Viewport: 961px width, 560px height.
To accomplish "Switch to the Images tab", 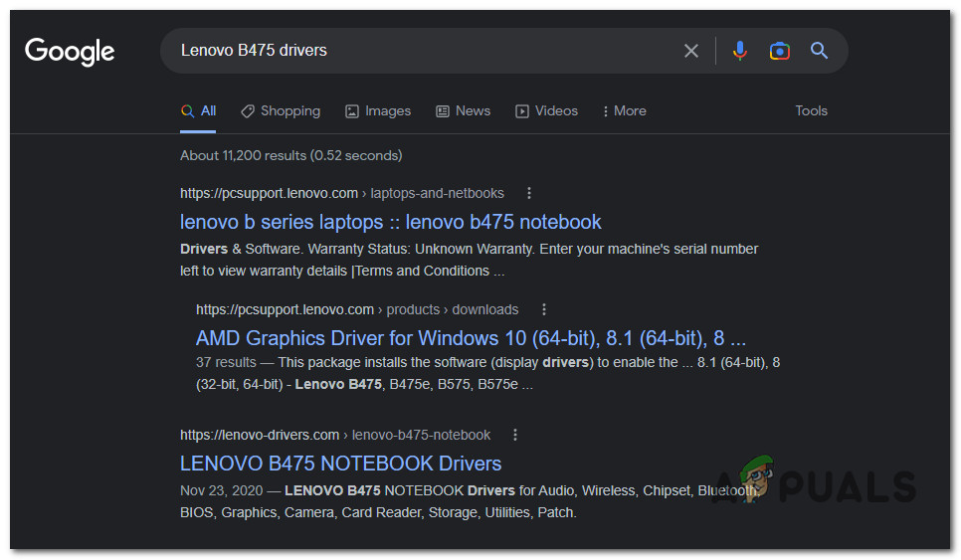I will pos(378,110).
